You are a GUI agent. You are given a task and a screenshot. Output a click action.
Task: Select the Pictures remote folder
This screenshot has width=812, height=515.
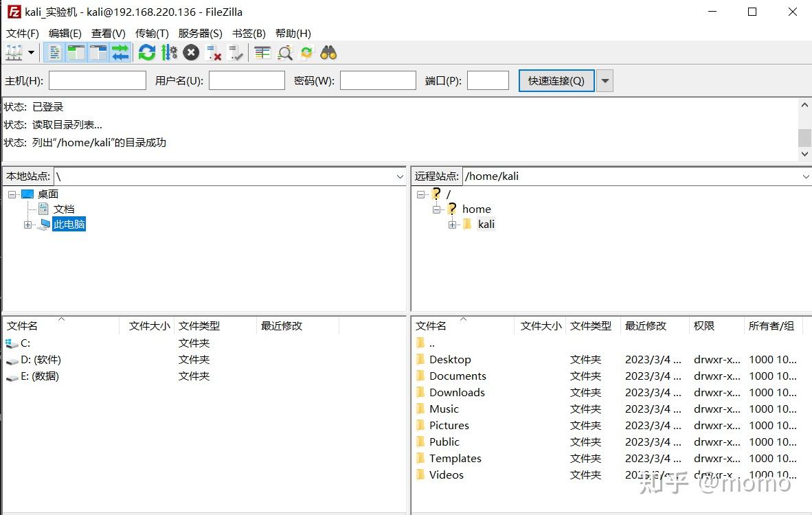pos(449,426)
